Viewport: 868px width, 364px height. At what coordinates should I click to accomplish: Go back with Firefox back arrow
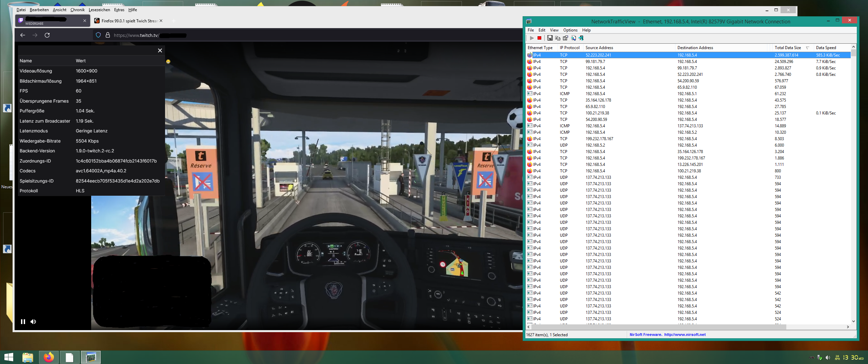[23, 35]
